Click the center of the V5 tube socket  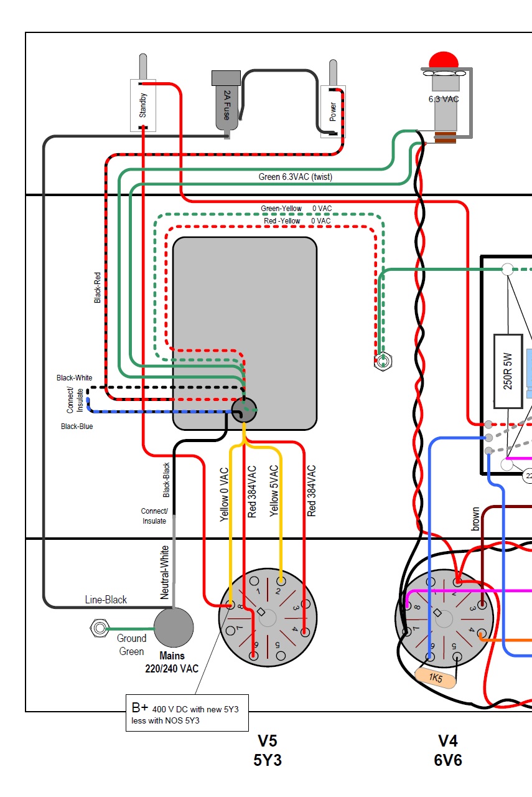268,618
